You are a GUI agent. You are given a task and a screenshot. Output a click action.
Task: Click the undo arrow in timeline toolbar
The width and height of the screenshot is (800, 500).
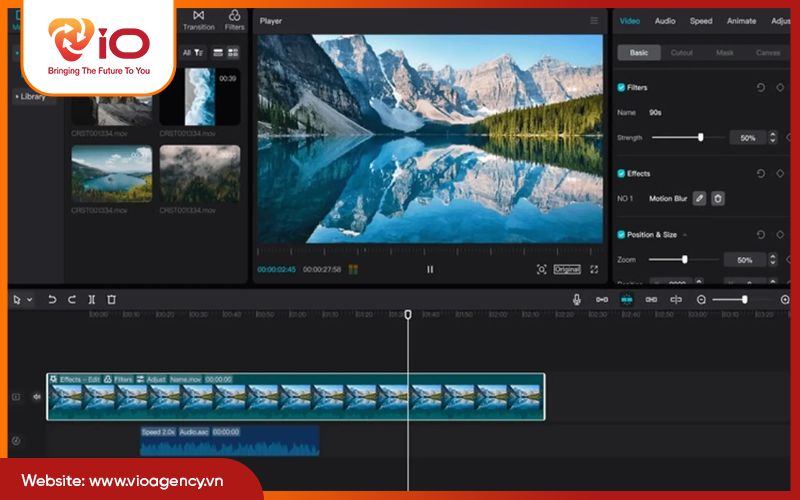click(x=52, y=299)
